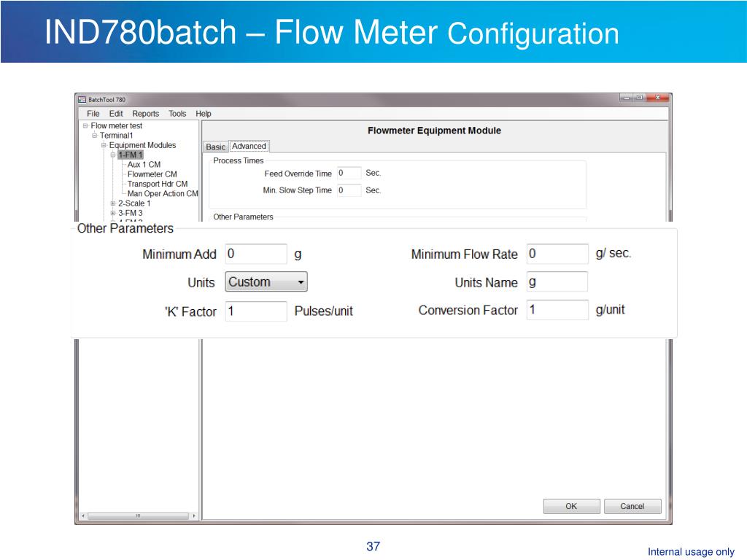Click the OK button
The image size is (747, 560).
click(x=572, y=506)
